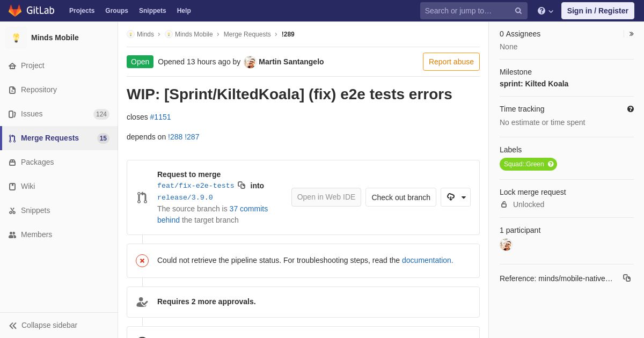
Task: Copy the merge request reference
Action: 627,278
